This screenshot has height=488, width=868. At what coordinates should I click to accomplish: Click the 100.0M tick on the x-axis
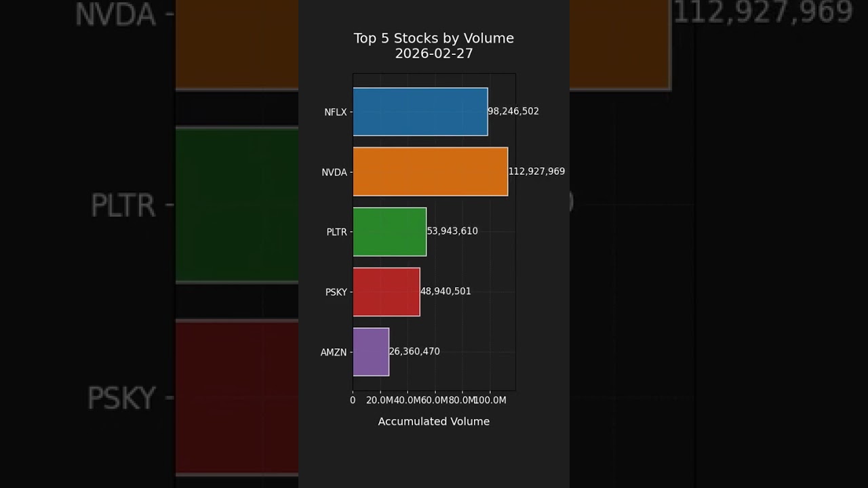[490, 401]
